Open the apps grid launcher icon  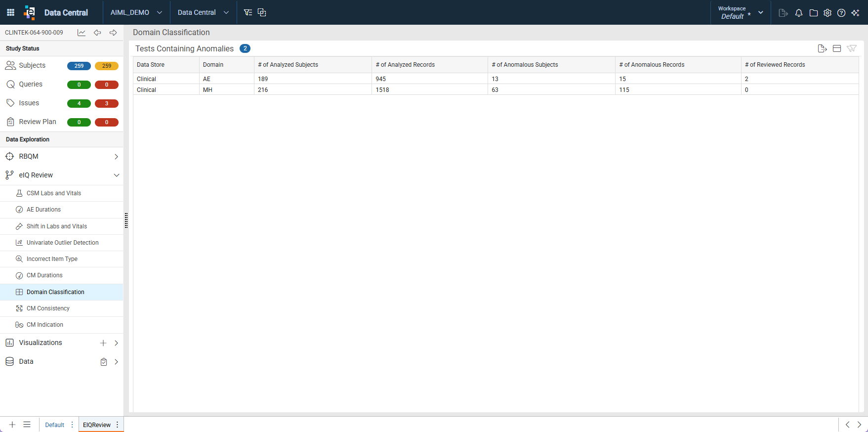10,12
